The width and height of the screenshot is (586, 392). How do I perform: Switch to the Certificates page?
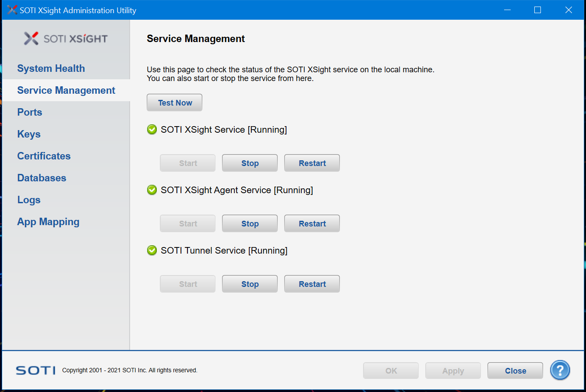coord(44,156)
